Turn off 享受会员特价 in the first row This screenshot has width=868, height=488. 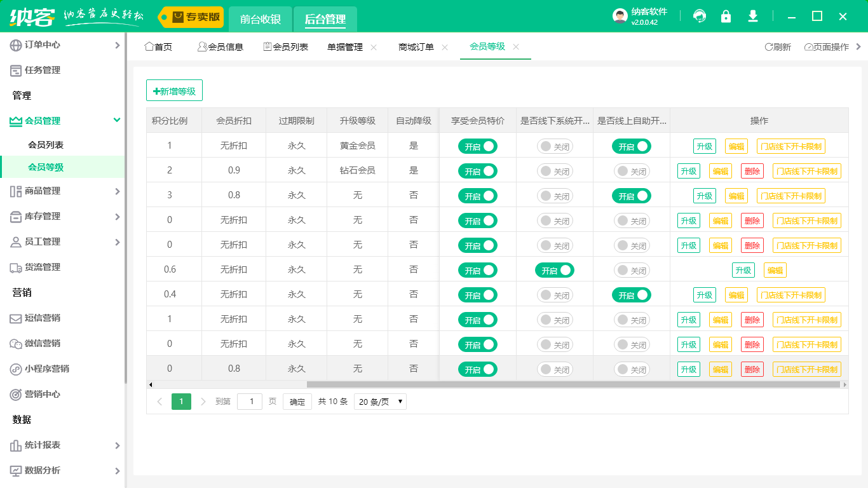click(x=478, y=146)
